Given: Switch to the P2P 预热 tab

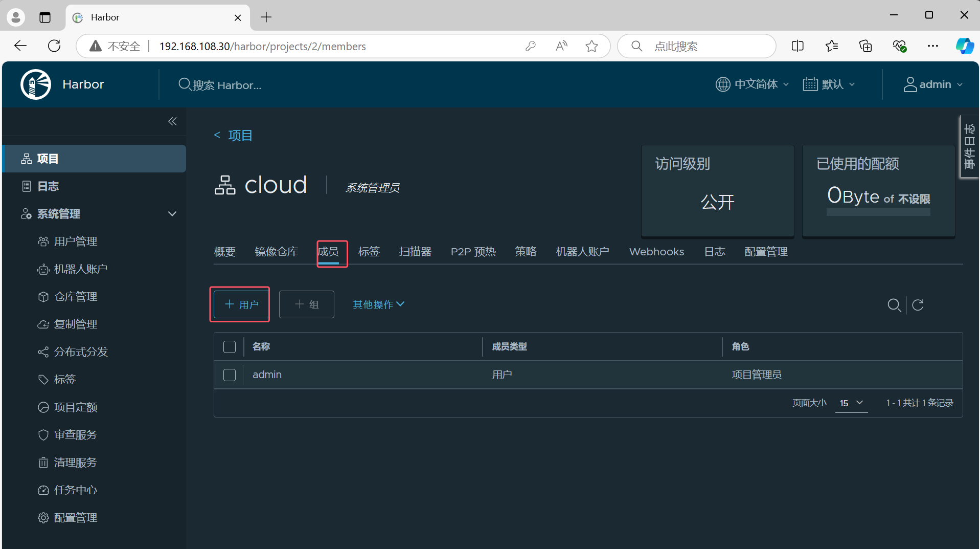Looking at the screenshot, I should click(x=473, y=252).
